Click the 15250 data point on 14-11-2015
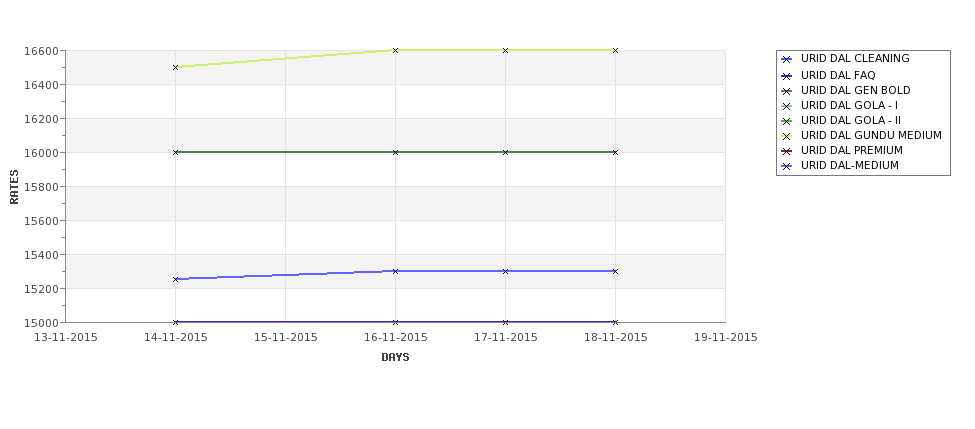 [175, 280]
